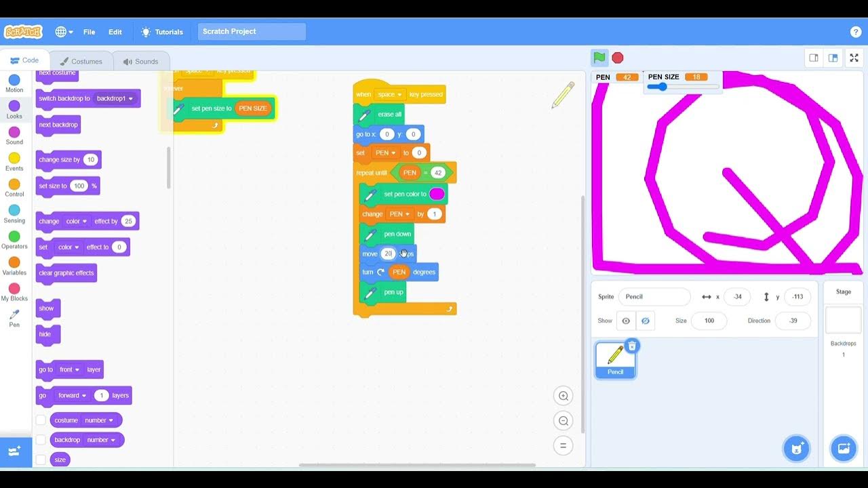Zoom out the code workspace

[563, 421]
